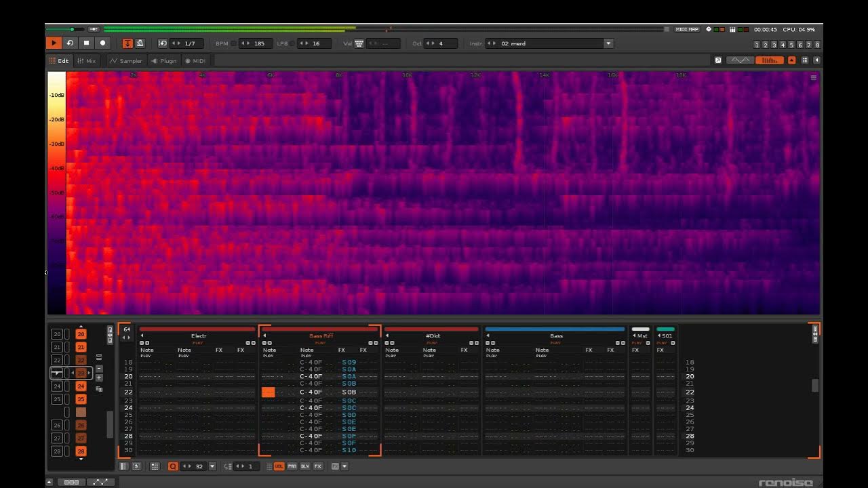Toggle pattern sequencer visibility icon
The width and height of the screenshot is (868, 488).
point(123,466)
